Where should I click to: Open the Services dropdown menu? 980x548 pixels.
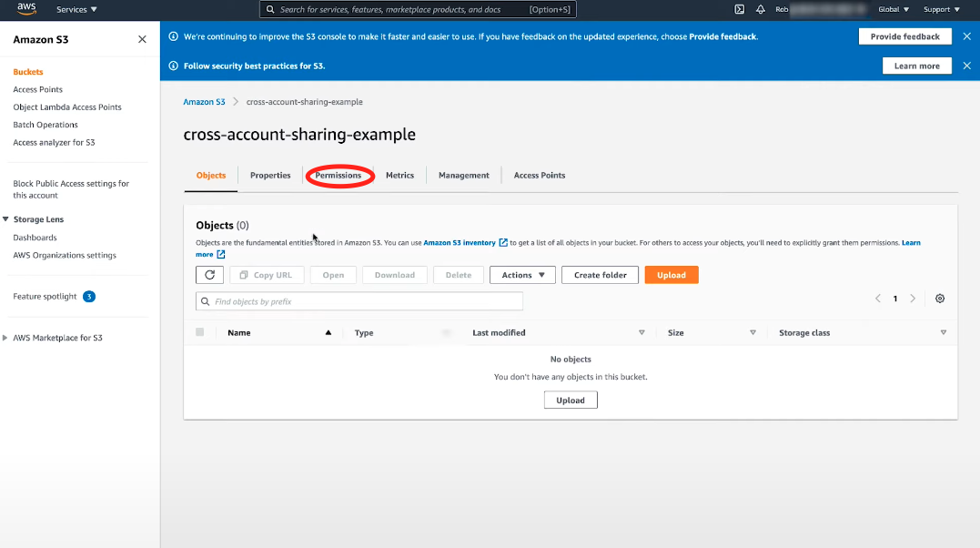click(76, 9)
